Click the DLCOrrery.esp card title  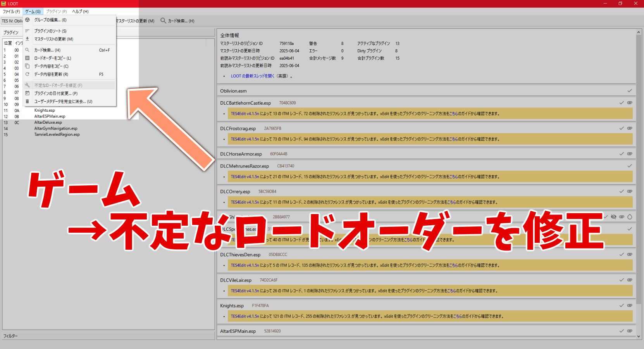click(235, 192)
